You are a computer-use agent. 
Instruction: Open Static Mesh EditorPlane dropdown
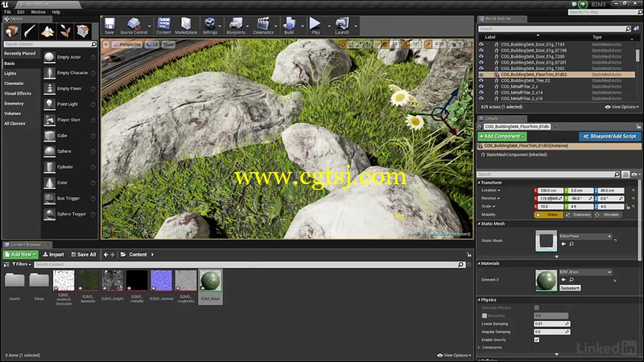pos(585,237)
